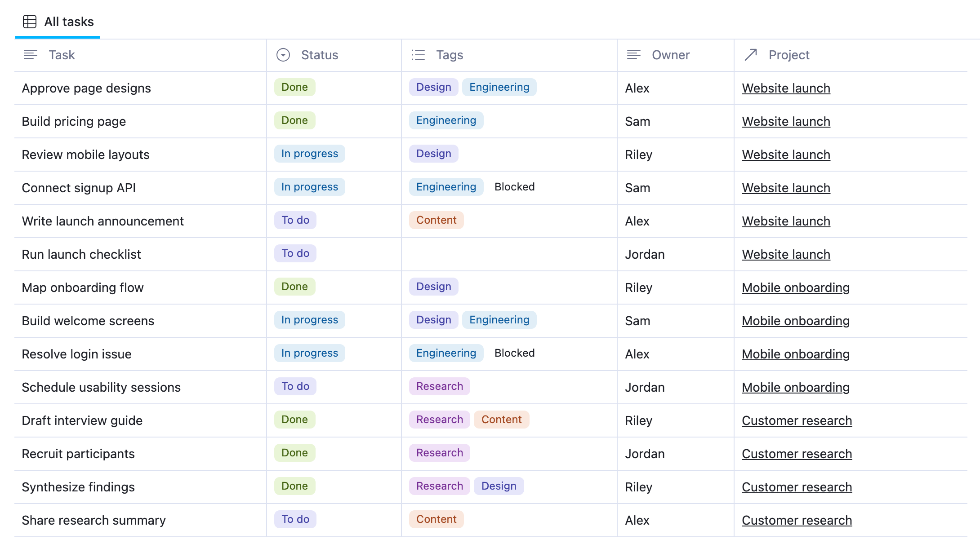
Task: Click To do status for Run launch checklist
Action: coord(295,253)
